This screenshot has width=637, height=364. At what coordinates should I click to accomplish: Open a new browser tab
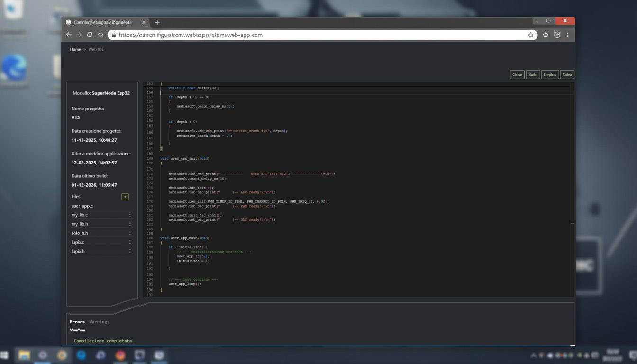[x=157, y=22]
